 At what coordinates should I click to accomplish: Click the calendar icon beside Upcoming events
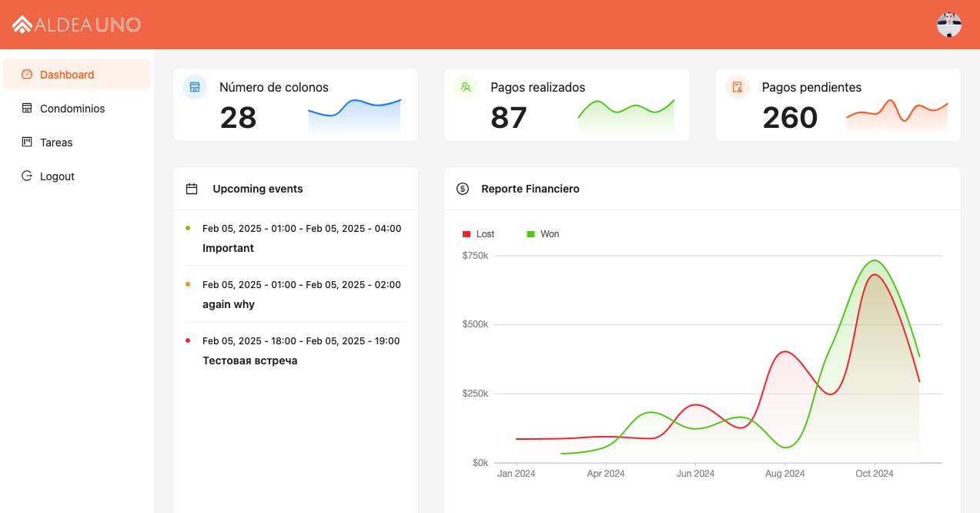click(x=192, y=189)
